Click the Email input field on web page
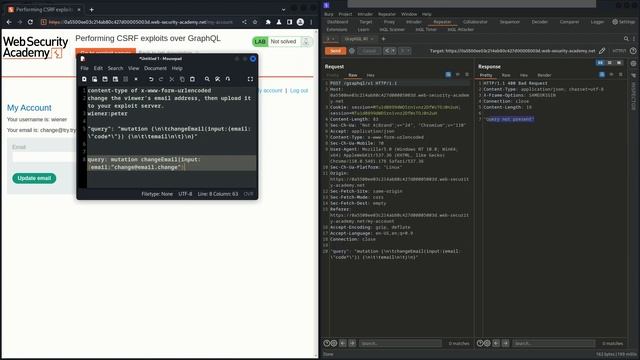 pos(44,157)
